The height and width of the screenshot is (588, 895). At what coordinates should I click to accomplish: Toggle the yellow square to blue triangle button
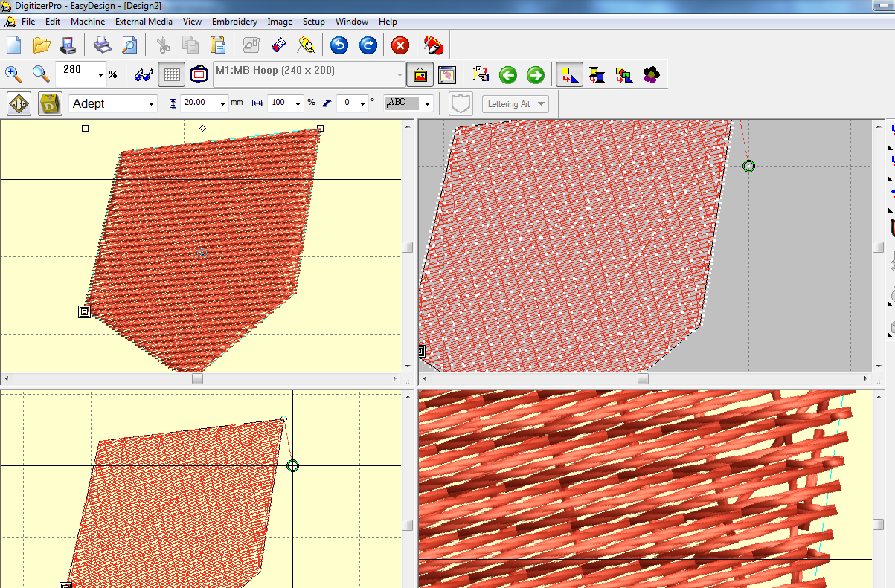569,74
